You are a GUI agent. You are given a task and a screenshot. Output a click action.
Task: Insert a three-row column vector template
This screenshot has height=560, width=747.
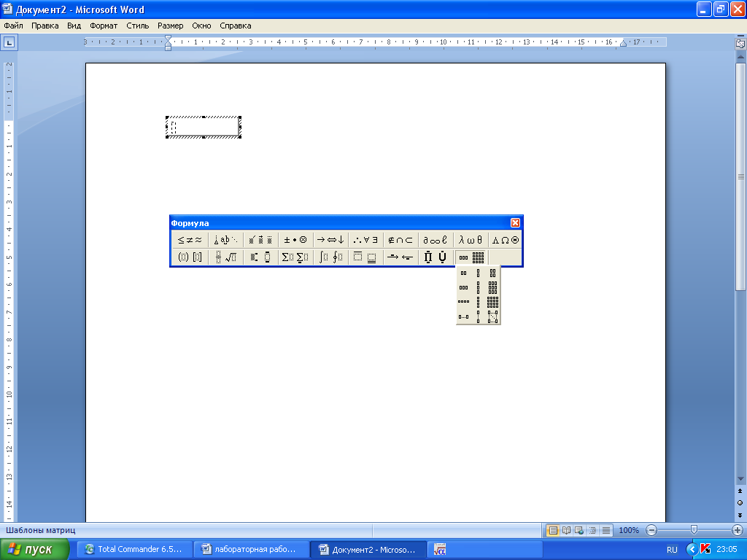point(479,287)
